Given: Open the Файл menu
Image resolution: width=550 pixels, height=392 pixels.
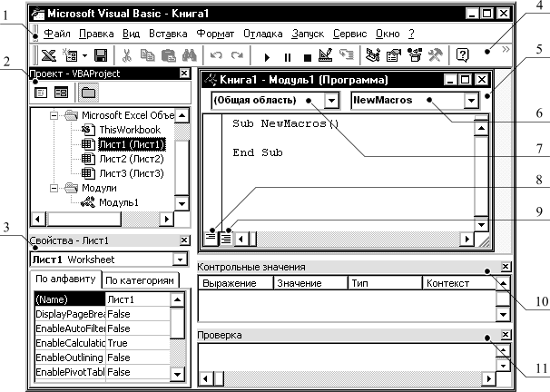Looking at the screenshot, I should coord(57,34).
